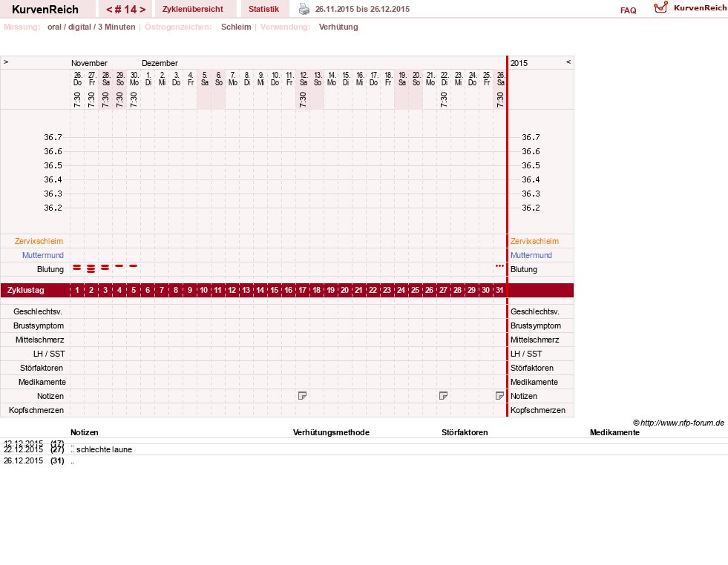Select cycle day 20 in the Zyklustag bar
728x565 pixels.
click(x=344, y=290)
